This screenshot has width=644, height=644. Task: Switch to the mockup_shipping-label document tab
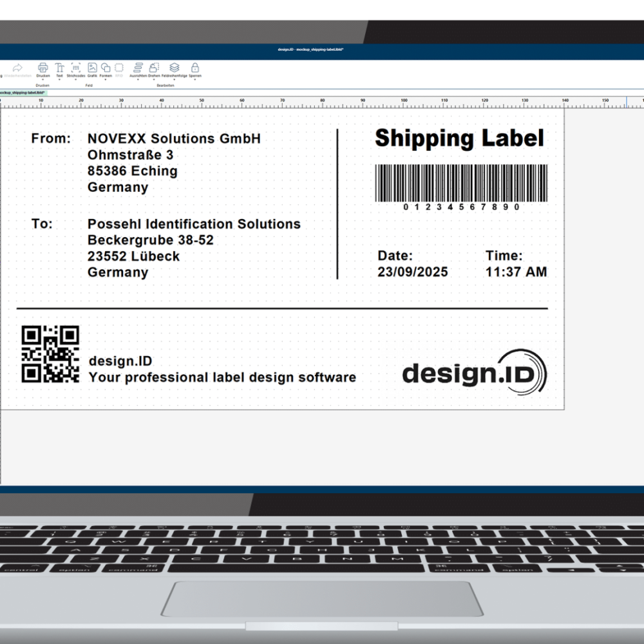coord(22,92)
